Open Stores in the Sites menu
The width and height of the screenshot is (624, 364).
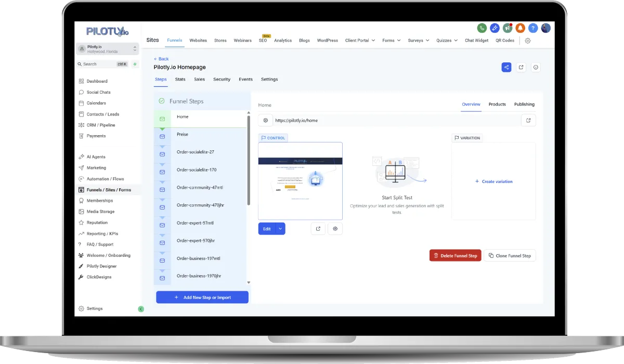pos(220,41)
